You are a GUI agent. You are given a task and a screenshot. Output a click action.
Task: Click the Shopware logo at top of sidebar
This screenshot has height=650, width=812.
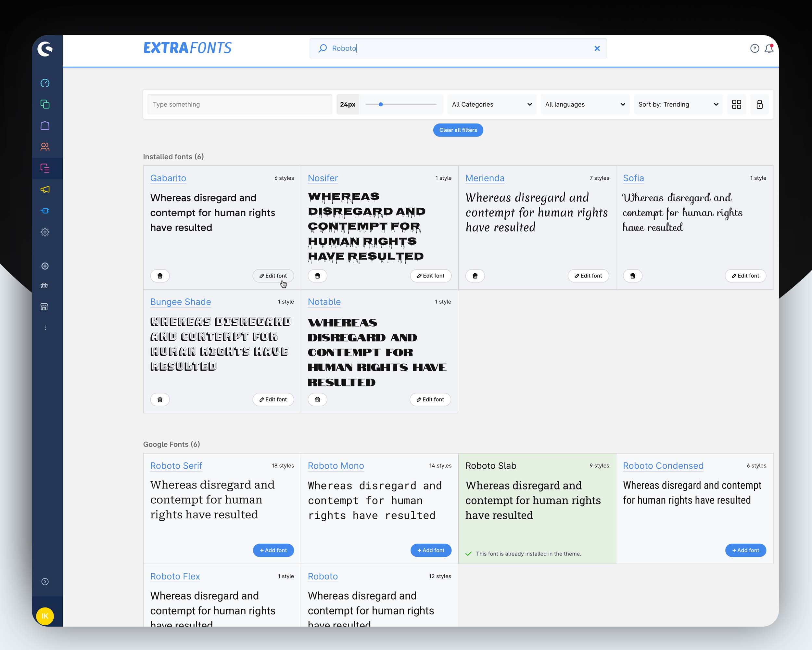(45, 49)
